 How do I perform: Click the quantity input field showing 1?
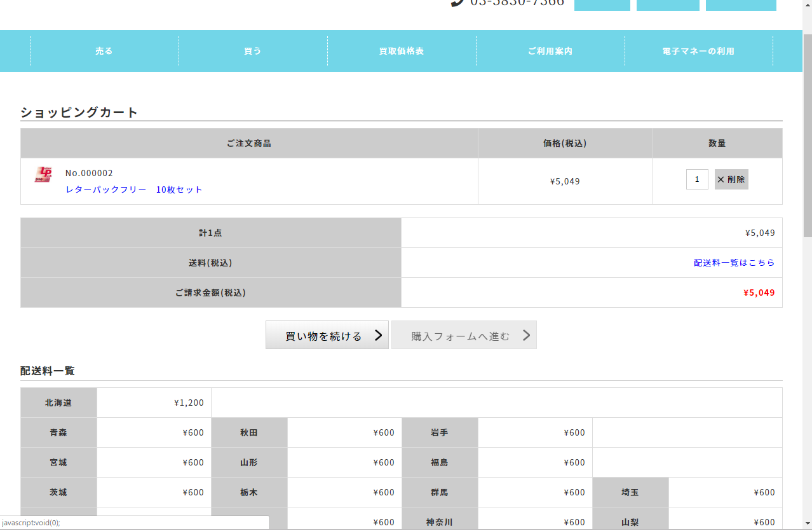coord(697,179)
